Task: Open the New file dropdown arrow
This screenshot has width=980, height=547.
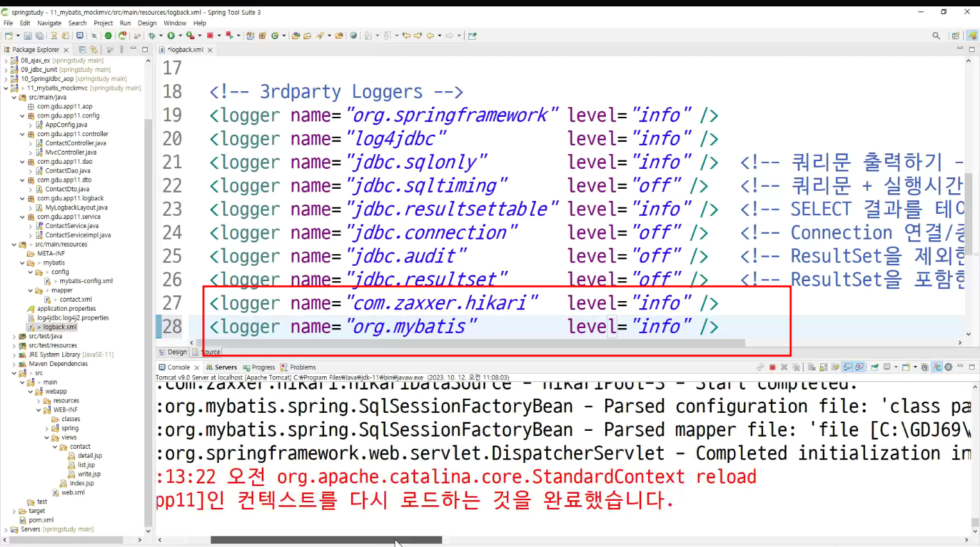Action: (x=17, y=36)
